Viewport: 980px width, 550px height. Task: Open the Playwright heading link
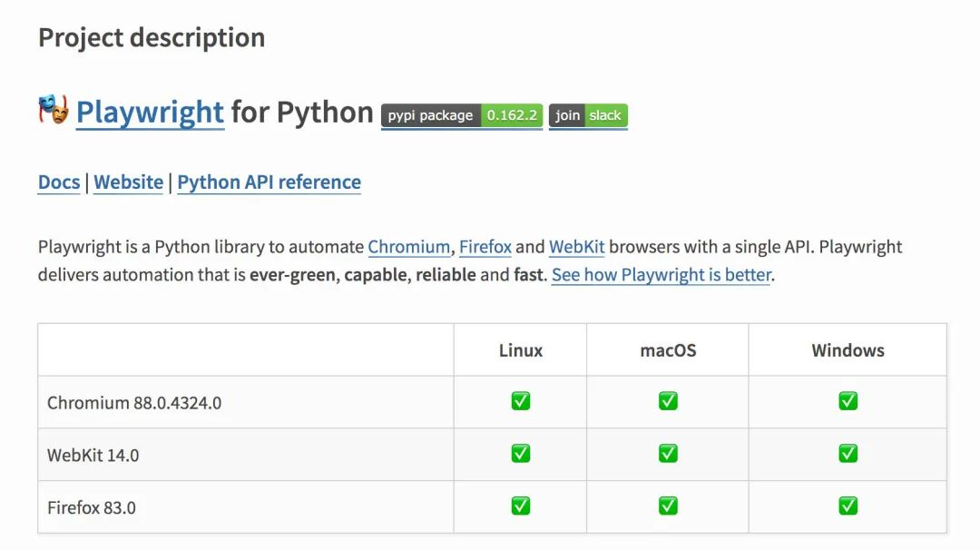[x=150, y=113]
